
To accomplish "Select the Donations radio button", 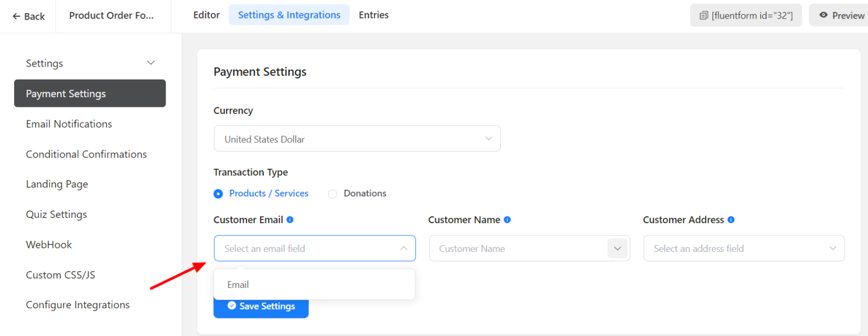I will pyautogui.click(x=332, y=193).
